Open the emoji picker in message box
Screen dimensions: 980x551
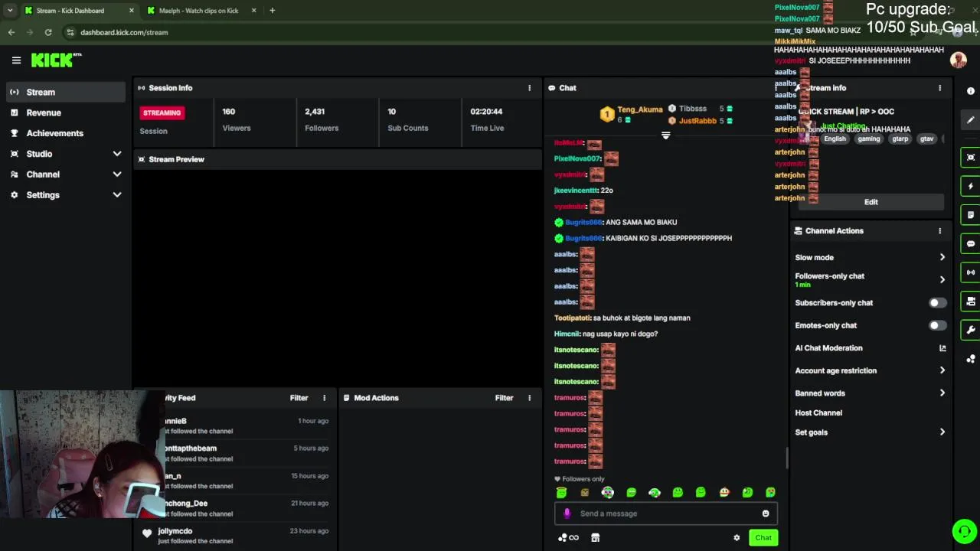[x=766, y=514]
